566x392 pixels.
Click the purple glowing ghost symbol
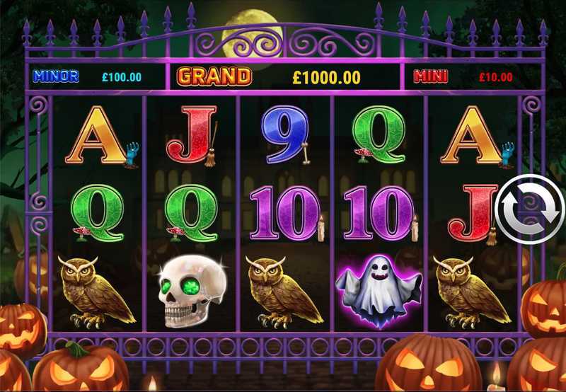tap(379, 291)
